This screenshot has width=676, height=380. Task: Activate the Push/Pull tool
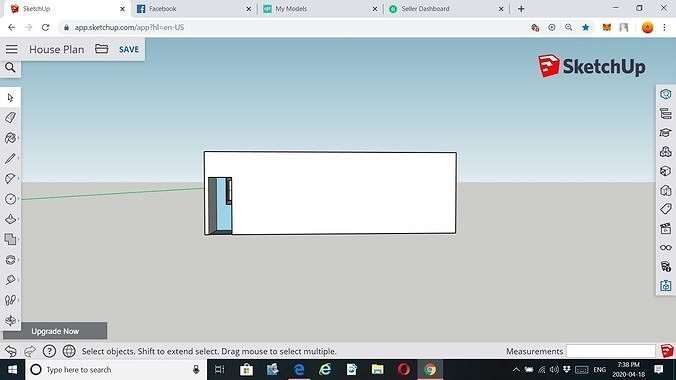pyautogui.click(x=10, y=219)
